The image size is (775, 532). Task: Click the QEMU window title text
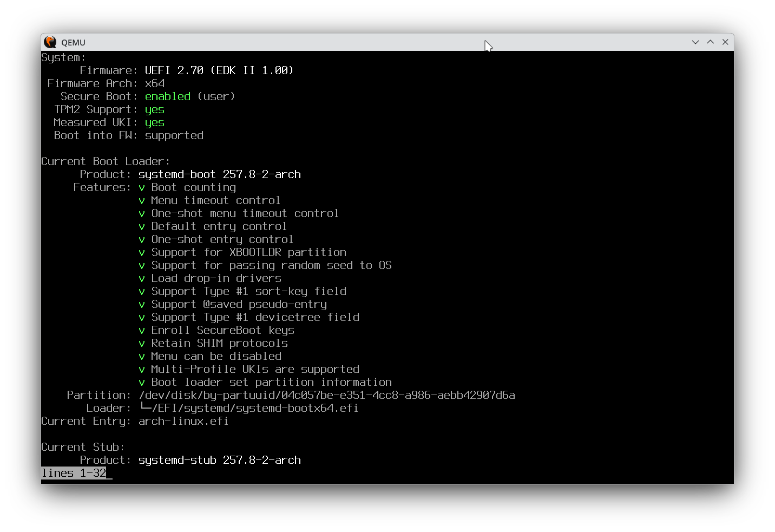click(x=73, y=43)
